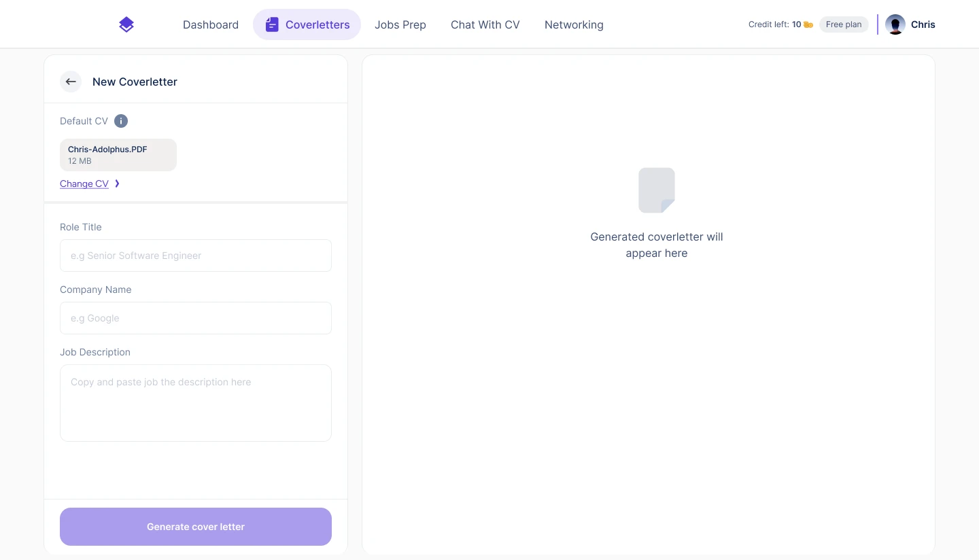This screenshot has height=560, width=979.
Task: Click the Chris username in the header
Action: 923,24
